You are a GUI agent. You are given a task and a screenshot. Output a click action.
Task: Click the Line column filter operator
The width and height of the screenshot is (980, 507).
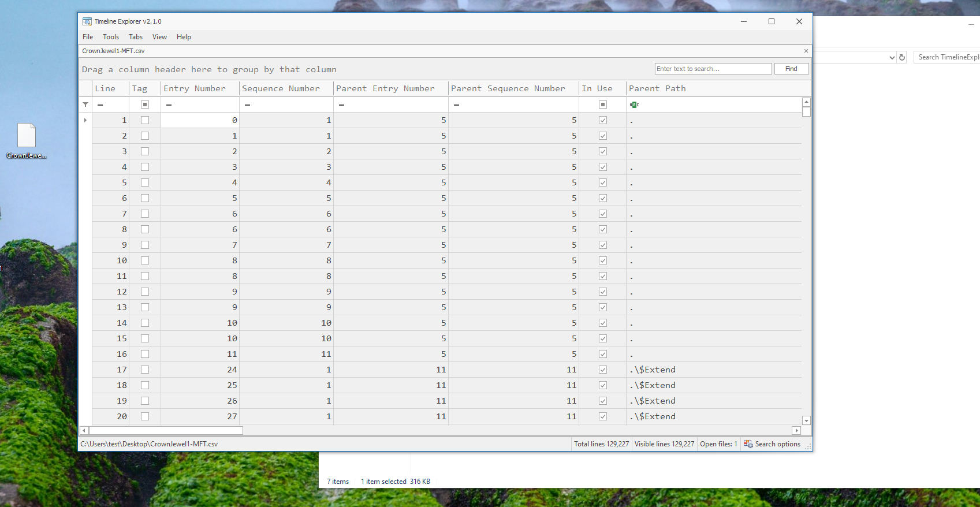[100, 105]
